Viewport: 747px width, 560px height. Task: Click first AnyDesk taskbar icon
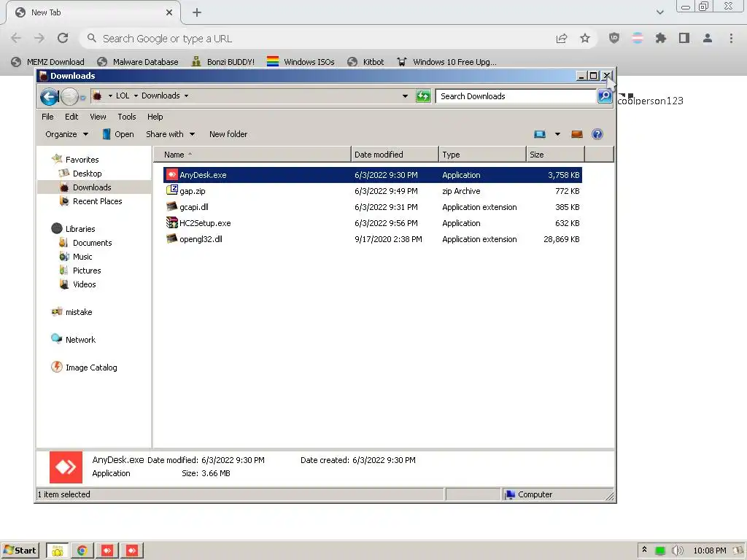click(107, 551)
